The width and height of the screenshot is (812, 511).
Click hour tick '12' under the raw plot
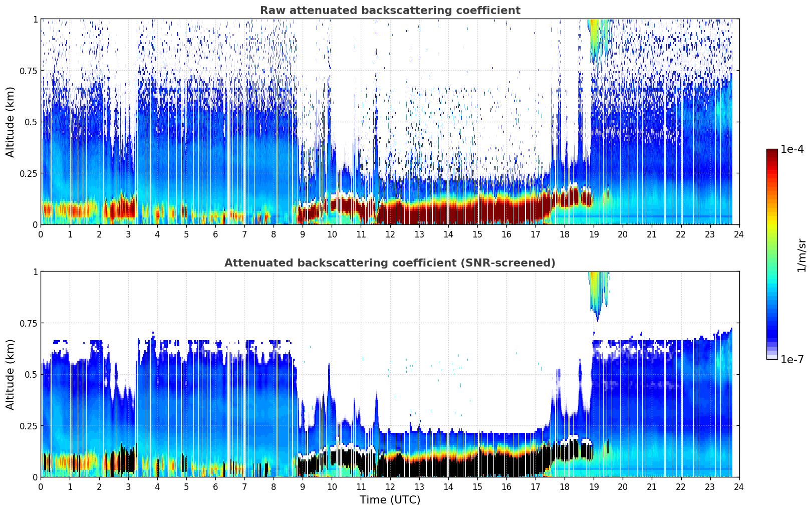pyautogui.click(x=390, y=234)
